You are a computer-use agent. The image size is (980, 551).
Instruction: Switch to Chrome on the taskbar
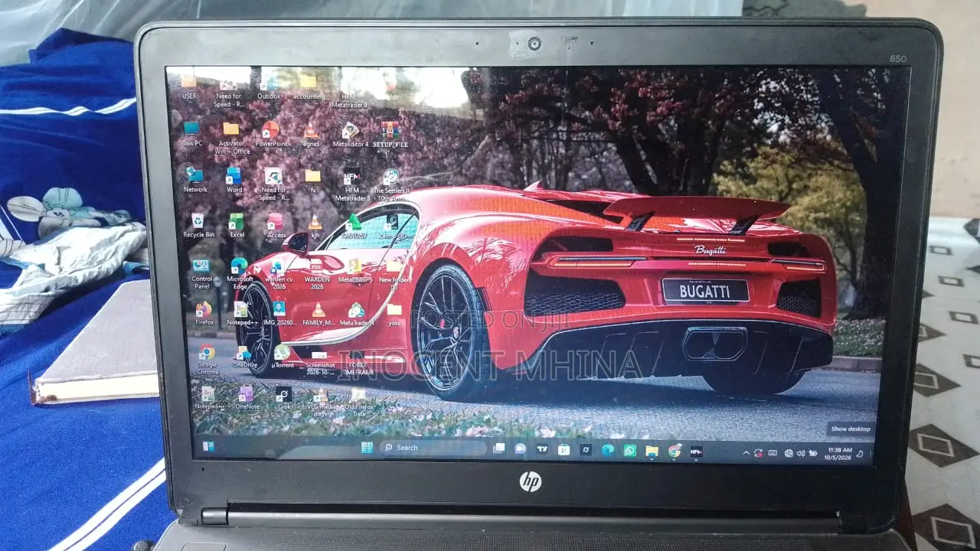[674, 452]
